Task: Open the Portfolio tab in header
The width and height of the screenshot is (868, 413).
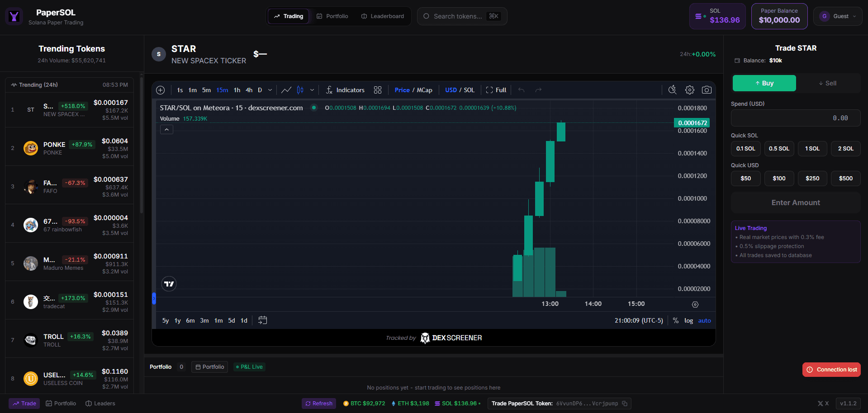Action: click(332, 16)
